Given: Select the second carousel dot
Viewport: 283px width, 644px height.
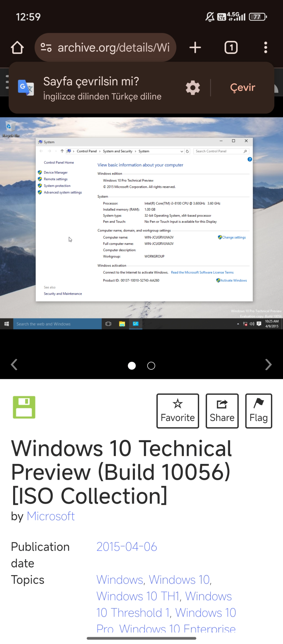Looking at the screenshot, I should (x=151, y=366).
